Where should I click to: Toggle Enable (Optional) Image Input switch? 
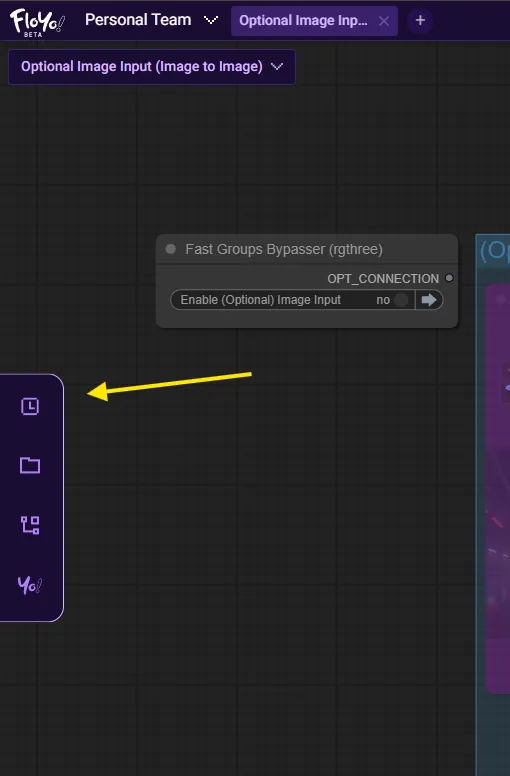(x=401, y=300)
